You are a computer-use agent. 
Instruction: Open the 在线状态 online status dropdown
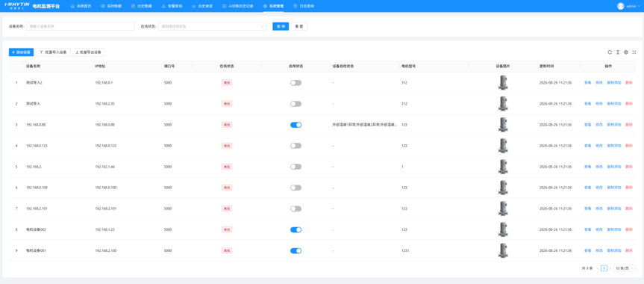213,26
